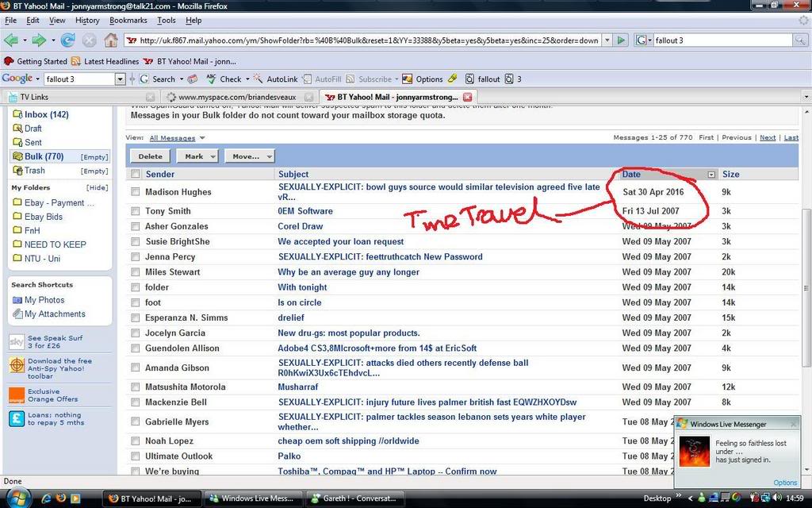Click the Latest Headlines RSS feed icon
This screenshot has height=508, width=812.
point(76,61)
